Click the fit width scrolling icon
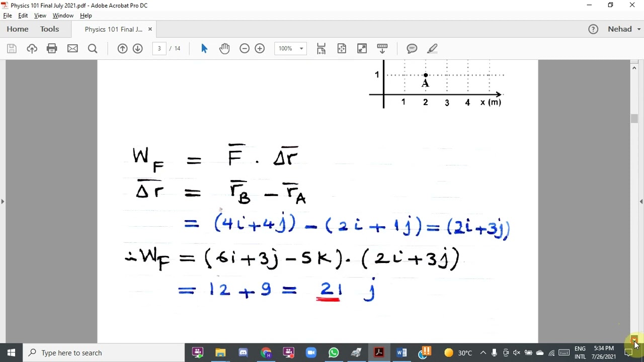644x362 pixels. click(321, 48)
